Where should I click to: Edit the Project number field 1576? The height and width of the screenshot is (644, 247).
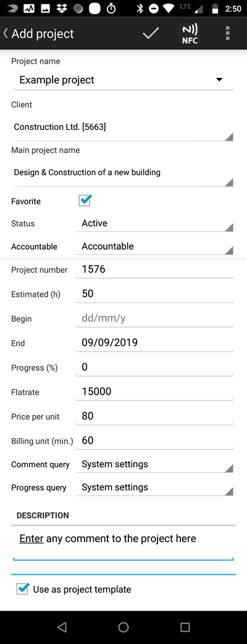pyautogui.click(x=154, y=270)
